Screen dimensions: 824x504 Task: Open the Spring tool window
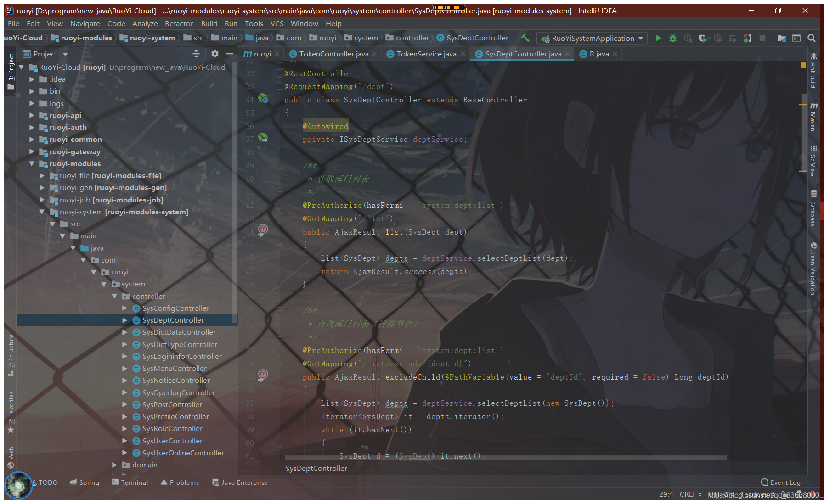coord(85,482)
